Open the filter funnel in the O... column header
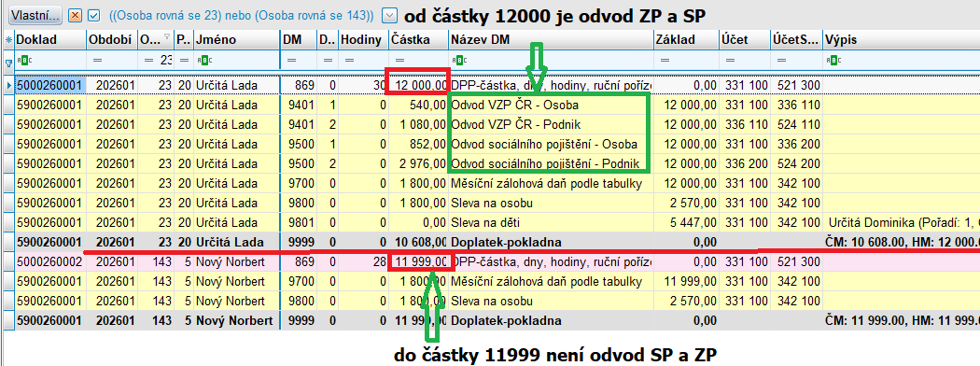 point(167,37)
